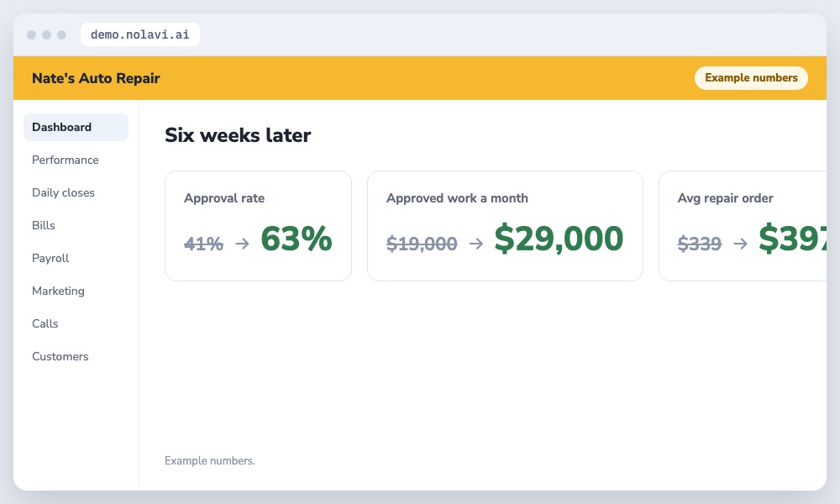Click the Six weeks later heading
This screenshot has width=840, height=504.
238,135
